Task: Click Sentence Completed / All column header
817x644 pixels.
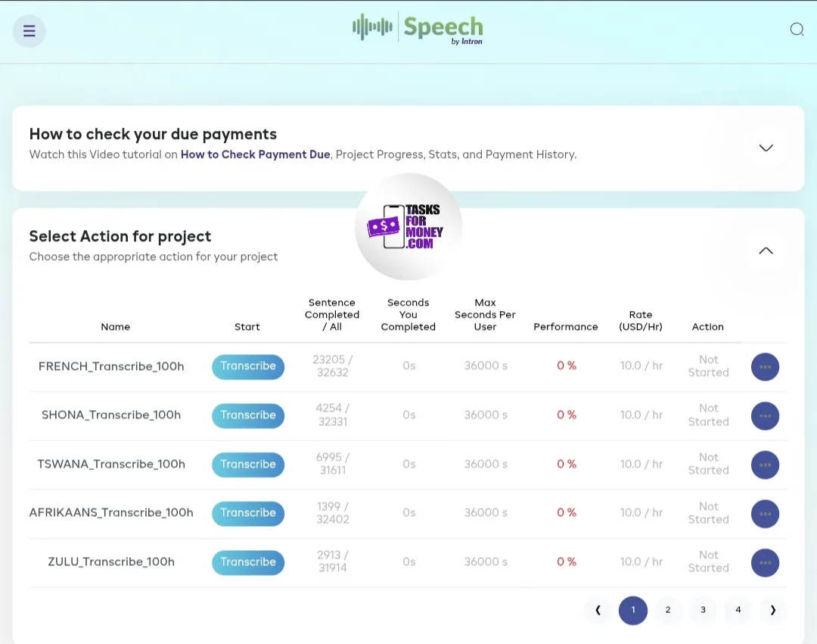Action: 332,315
